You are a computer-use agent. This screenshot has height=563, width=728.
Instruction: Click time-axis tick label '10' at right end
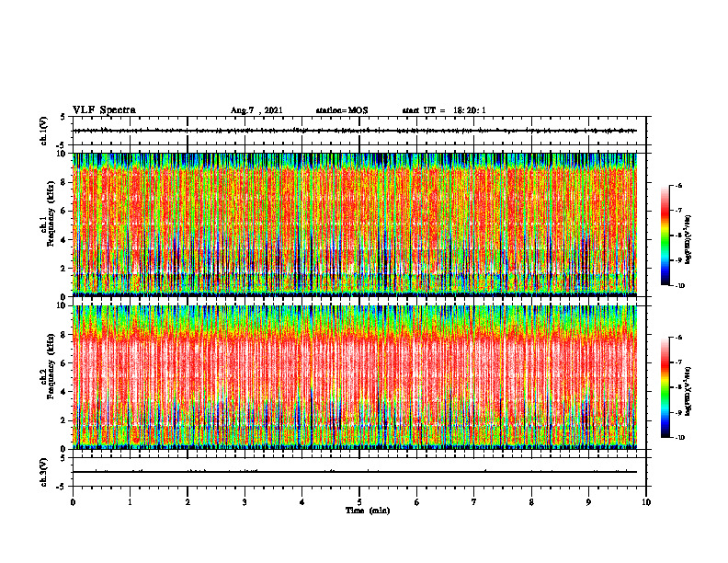(646, 502)
